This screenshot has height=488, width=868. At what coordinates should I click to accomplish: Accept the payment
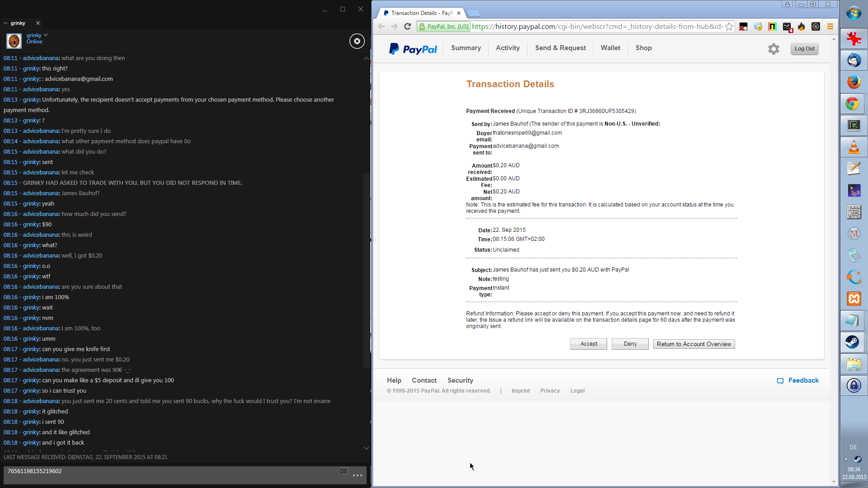click(x=588, y=344)
